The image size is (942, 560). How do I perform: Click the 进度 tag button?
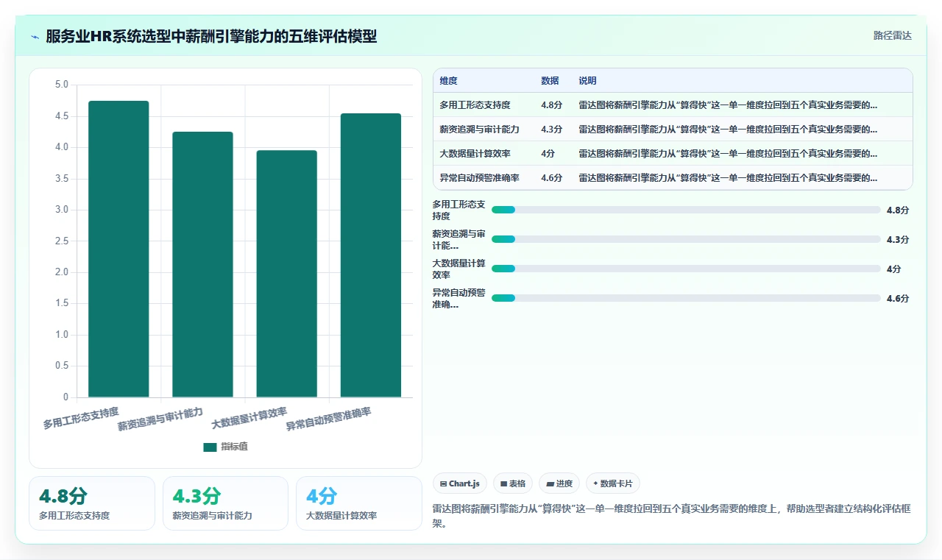[559, 483]
